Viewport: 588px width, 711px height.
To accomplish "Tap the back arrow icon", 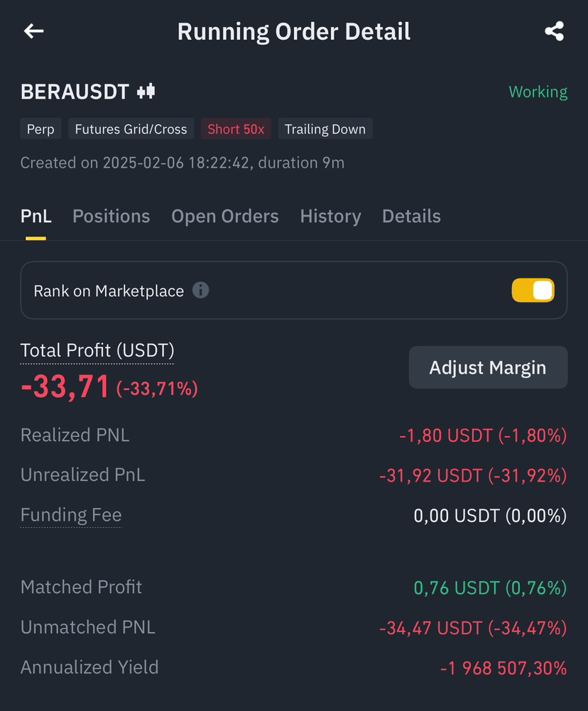I will [x=33, y=31].
